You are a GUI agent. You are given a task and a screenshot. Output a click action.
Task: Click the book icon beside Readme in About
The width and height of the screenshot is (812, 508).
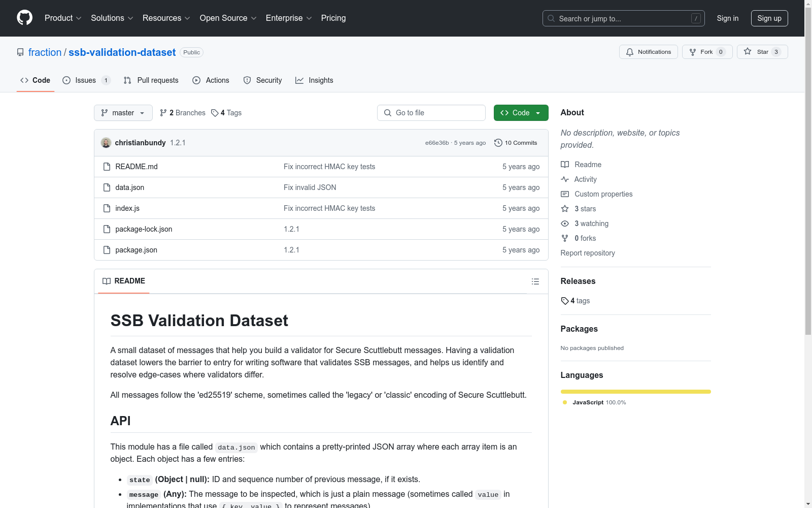[565, 165]
